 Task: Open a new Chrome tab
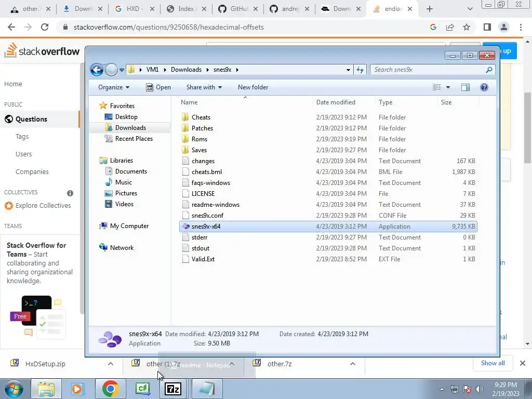[x=430, y=9]
